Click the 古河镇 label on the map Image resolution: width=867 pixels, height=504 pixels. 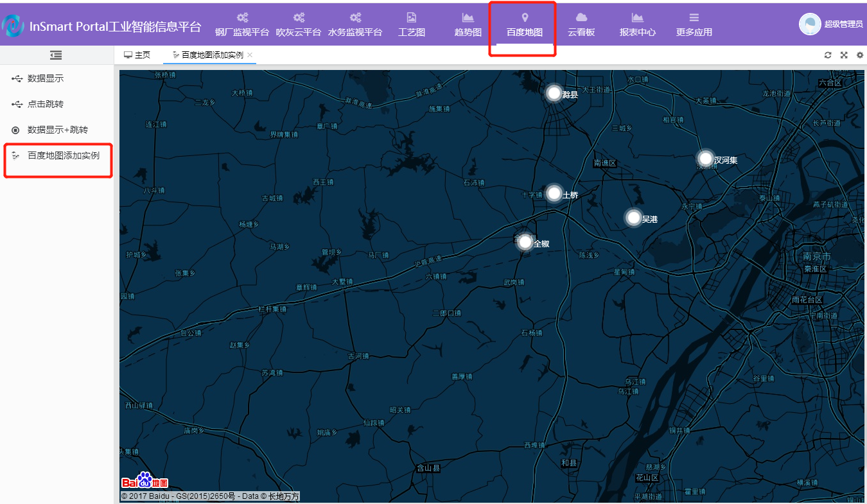point(358,356)
